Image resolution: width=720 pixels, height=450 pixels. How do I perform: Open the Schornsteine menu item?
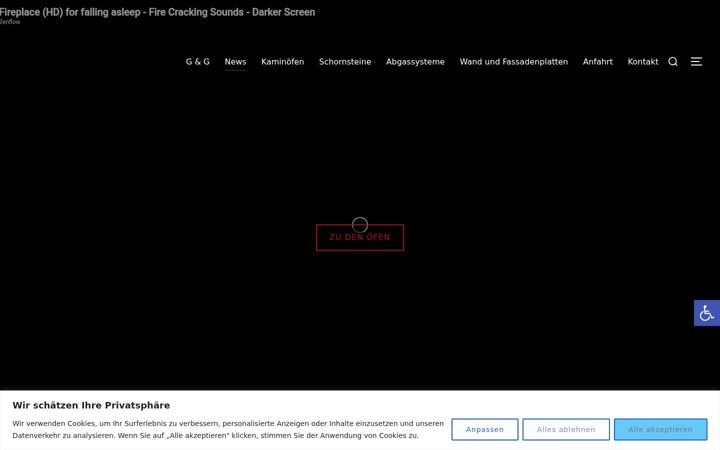click(x=345, y=62)
